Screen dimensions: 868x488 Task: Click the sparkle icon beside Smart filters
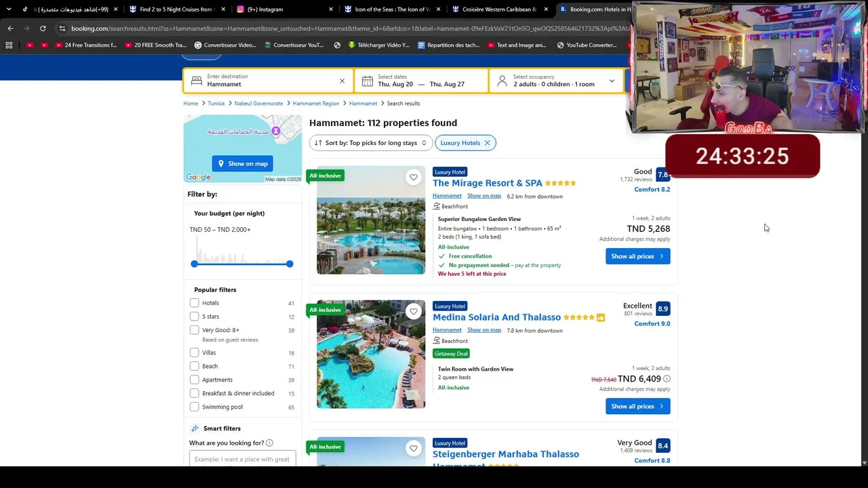pyautogui.click(x=195, y=428)
